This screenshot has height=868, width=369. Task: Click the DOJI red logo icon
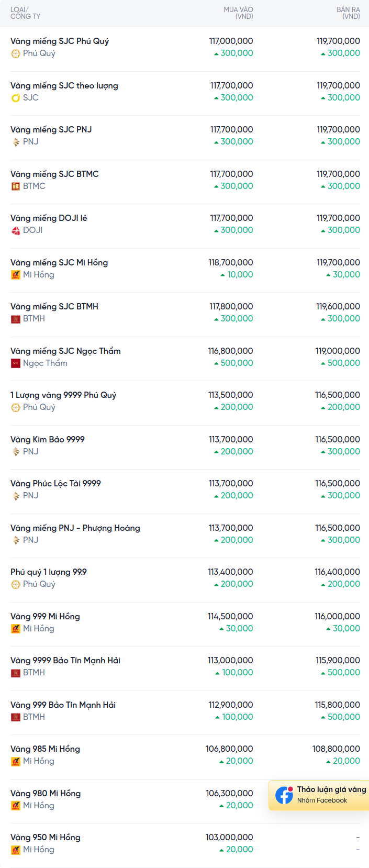coord(16,230)
